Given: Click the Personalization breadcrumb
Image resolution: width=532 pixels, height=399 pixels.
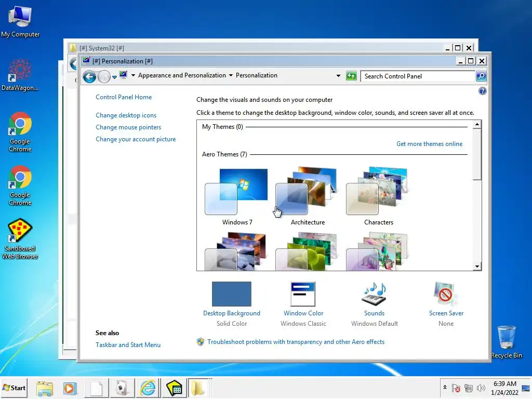Looking at the screenshot, I should [x=257, y=75].
